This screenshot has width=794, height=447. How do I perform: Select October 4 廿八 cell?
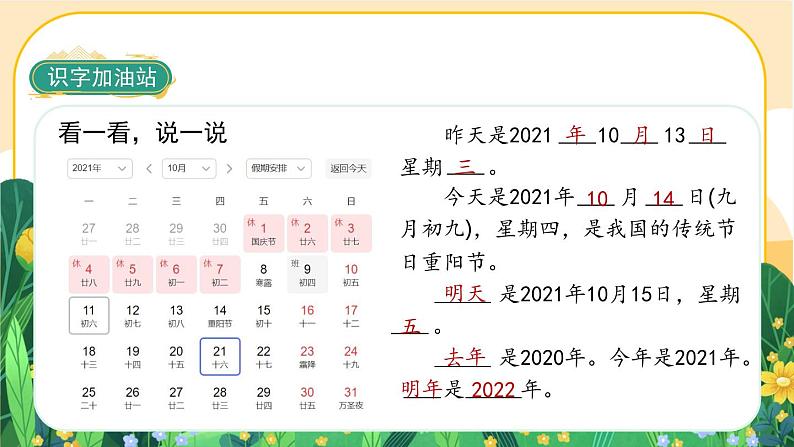point(89,274)
